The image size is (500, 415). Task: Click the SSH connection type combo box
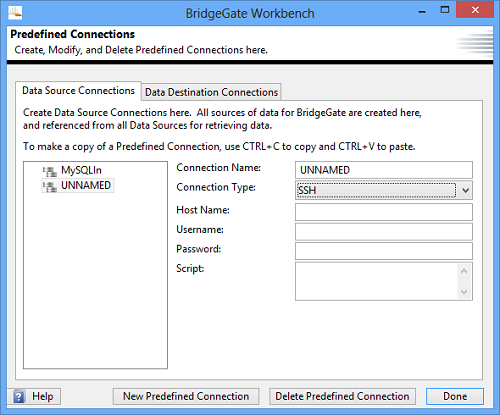pos(384,190)
